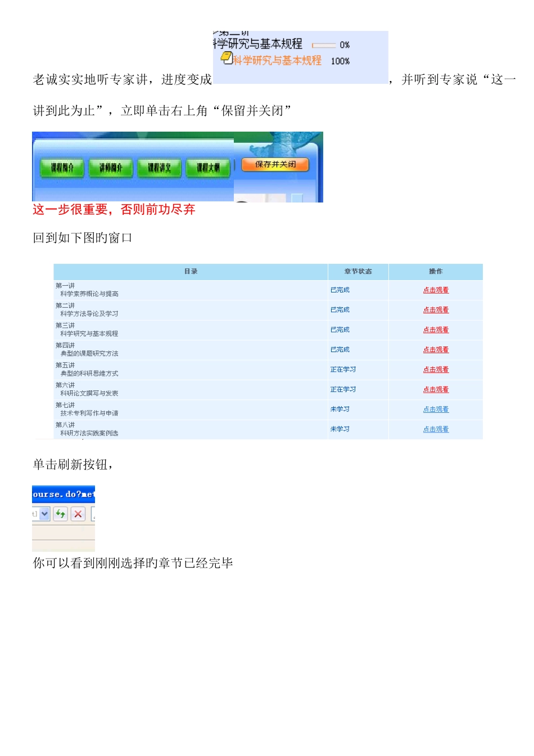Select 科学素养概论与提高 row text
Image resolution: width=534 pixels, height=756 pixels.
pos(89,294)
